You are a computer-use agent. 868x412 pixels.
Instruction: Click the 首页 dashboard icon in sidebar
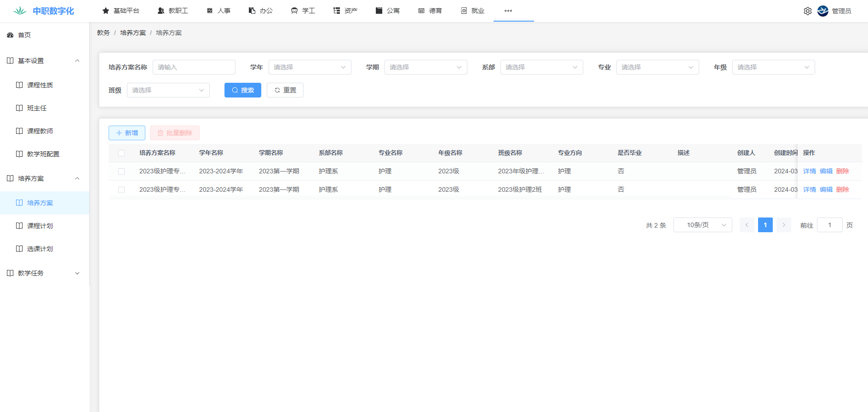pyautogui.click(x=10, y=35)
